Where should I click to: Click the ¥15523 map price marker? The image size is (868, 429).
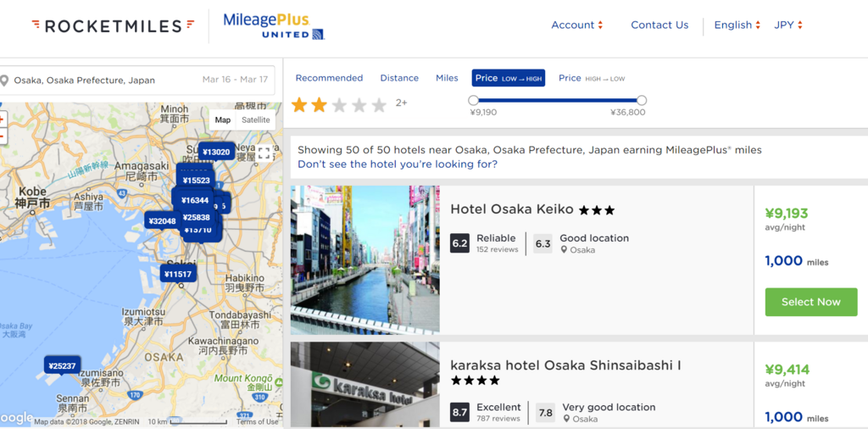click(x=196, y=181)
